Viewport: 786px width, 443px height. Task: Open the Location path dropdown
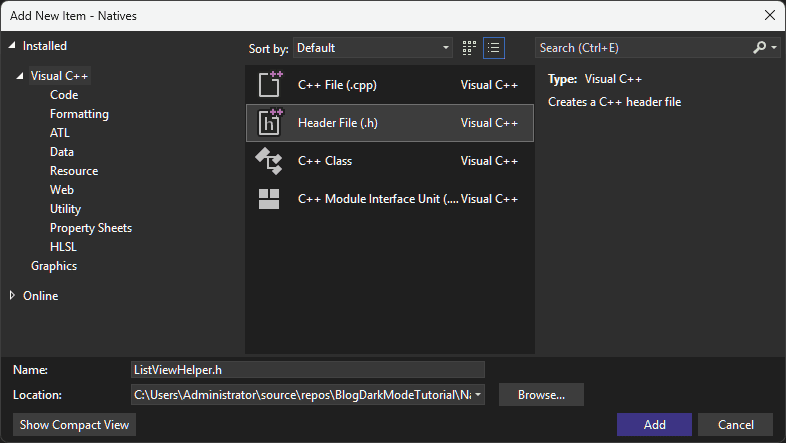pos(478,395)
